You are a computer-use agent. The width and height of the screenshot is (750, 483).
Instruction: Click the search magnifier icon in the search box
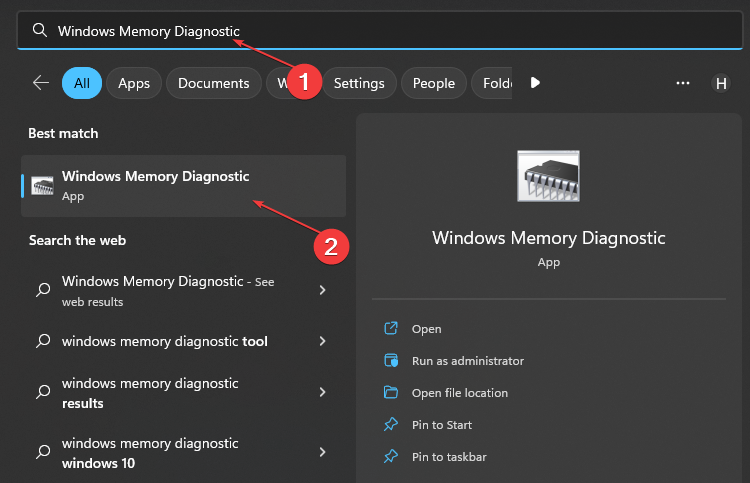coord(40,31)
